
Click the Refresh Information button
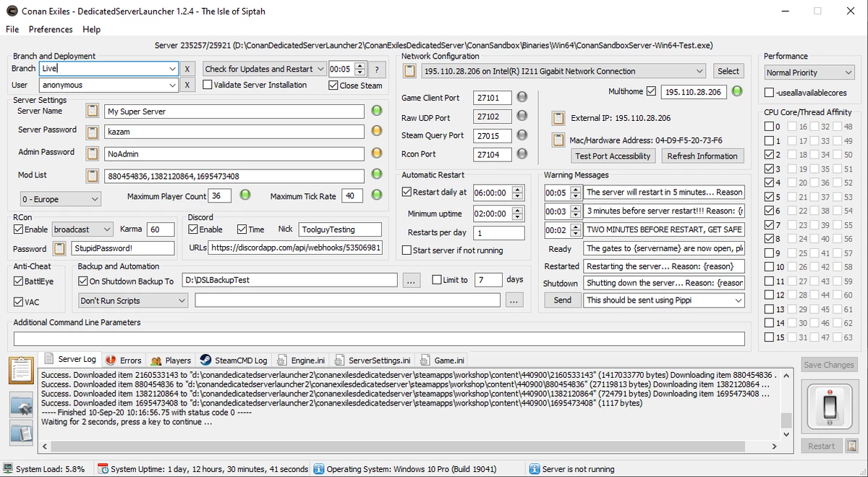(702, 156)
